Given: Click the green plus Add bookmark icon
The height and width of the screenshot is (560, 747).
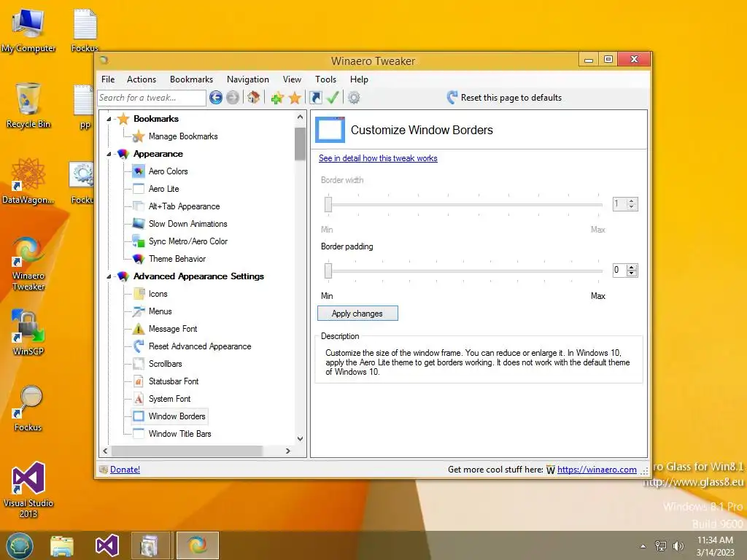Looking at the screenshot, I should pyautogui.click(x=277, y=98).
